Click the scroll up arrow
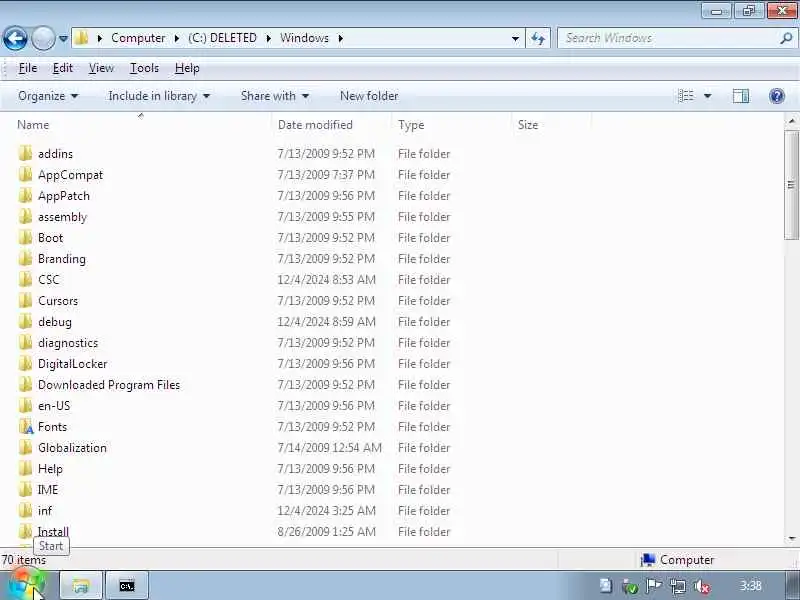Image resolution: width=800 pixels, height=600 pixels. [x=791, y=121]
